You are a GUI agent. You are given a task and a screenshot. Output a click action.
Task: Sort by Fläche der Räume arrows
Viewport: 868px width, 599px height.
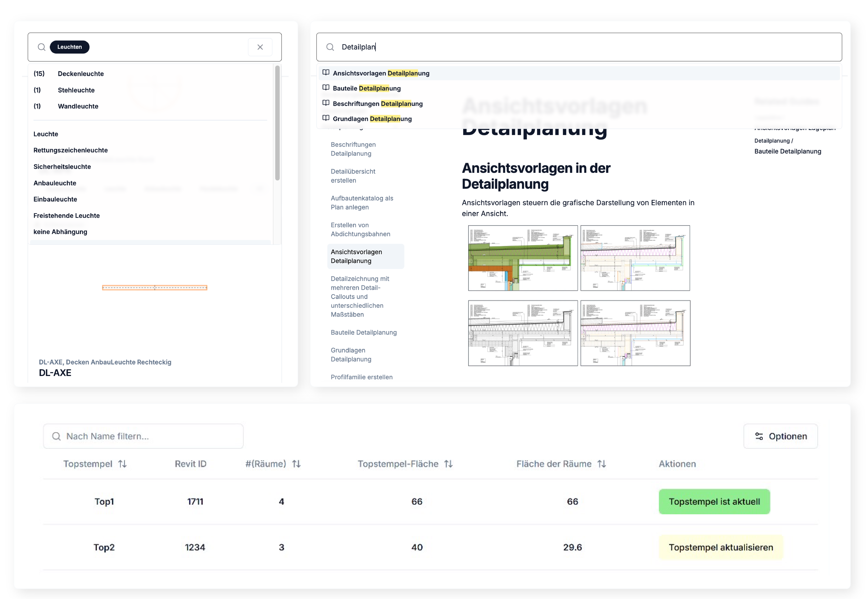coord(602,464)
